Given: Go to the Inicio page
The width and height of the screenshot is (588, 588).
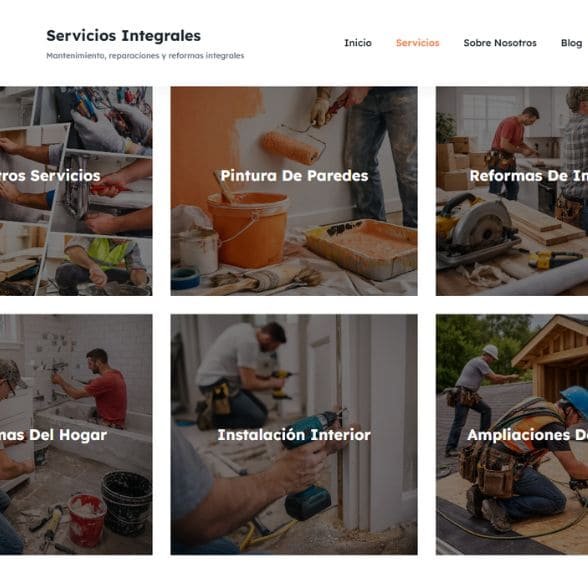Looking at the screenshot, I should click(x=358, y=43).
